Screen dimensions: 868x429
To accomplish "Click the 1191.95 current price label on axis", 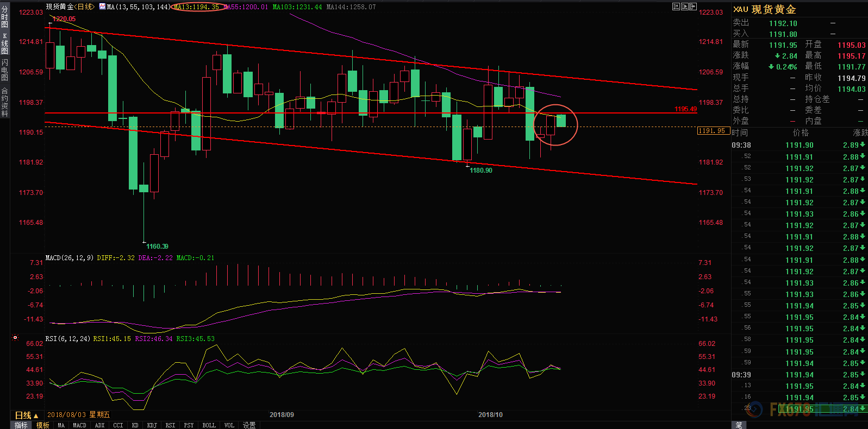I will click(x=712, y=131).
